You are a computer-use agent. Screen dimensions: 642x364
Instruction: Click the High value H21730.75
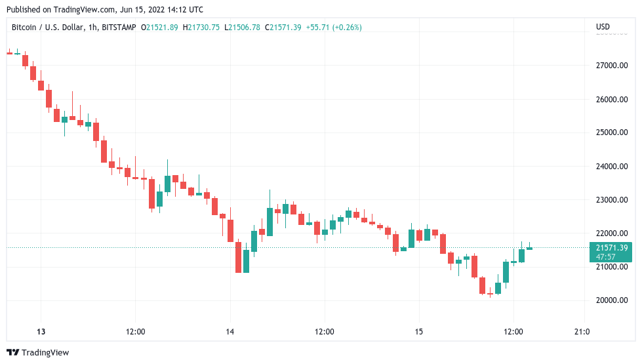point(203,27)
